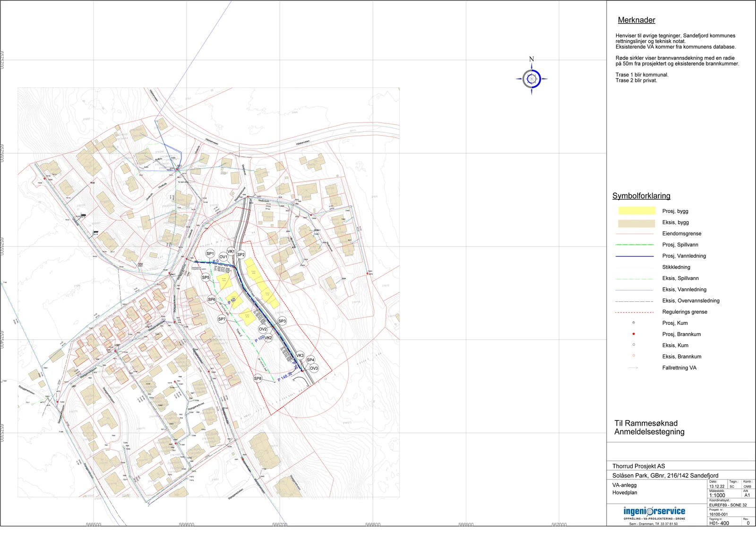Click the 'Prosj, Vannledning' legend label
756x533 pixels.
click(x=684, y=256)
